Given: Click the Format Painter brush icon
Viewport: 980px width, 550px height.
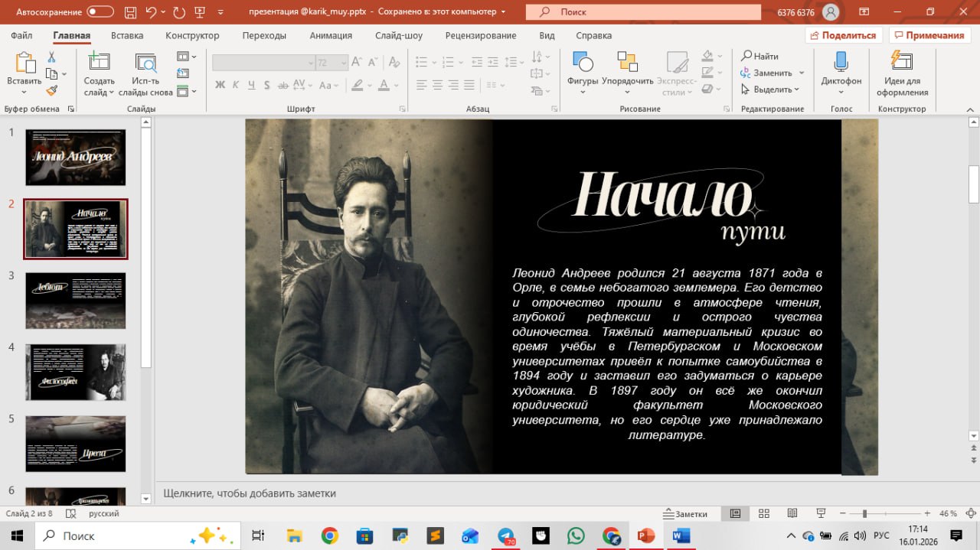Looking at the screenshot, I should (x=51, y=90).
